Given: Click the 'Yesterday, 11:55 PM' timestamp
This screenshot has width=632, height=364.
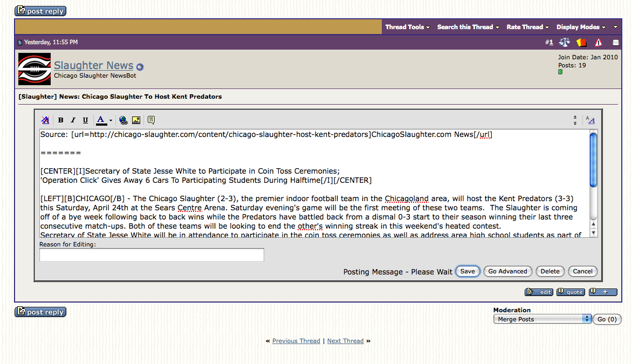Looking at the screenshot, I should coord(51,42).
